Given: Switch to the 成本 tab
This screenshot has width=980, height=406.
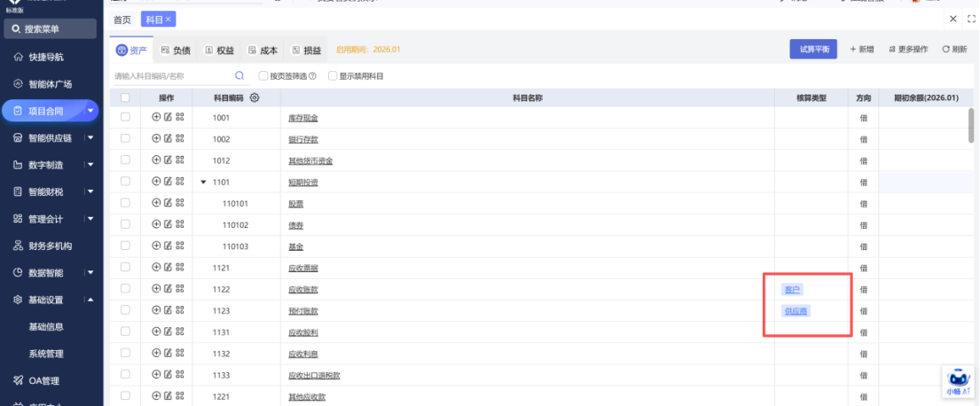Looking at the screenshot, I should coord(263,51).
